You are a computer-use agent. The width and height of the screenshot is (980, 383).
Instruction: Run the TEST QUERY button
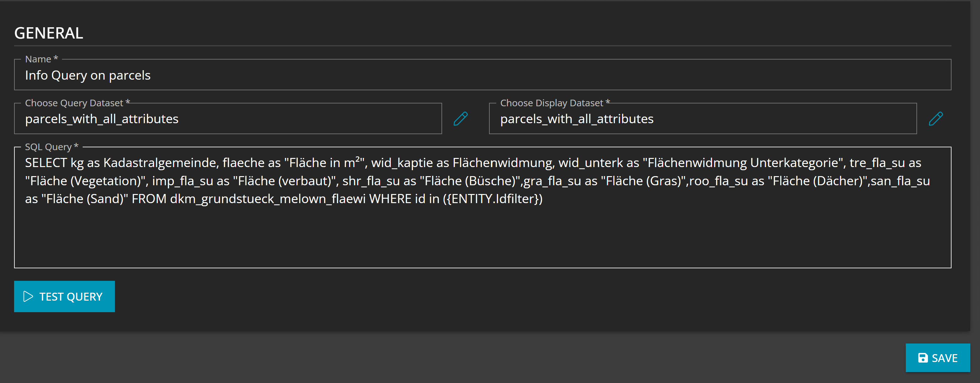coord(64,296)
